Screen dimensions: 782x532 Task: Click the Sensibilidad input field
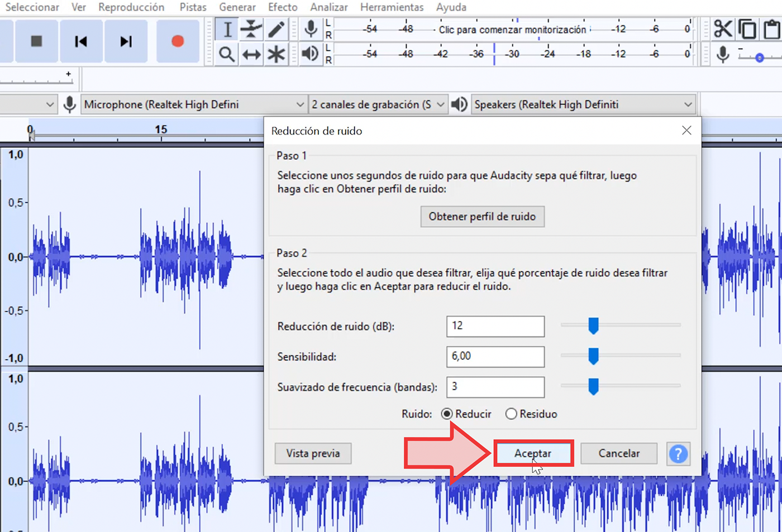[495, 356]
